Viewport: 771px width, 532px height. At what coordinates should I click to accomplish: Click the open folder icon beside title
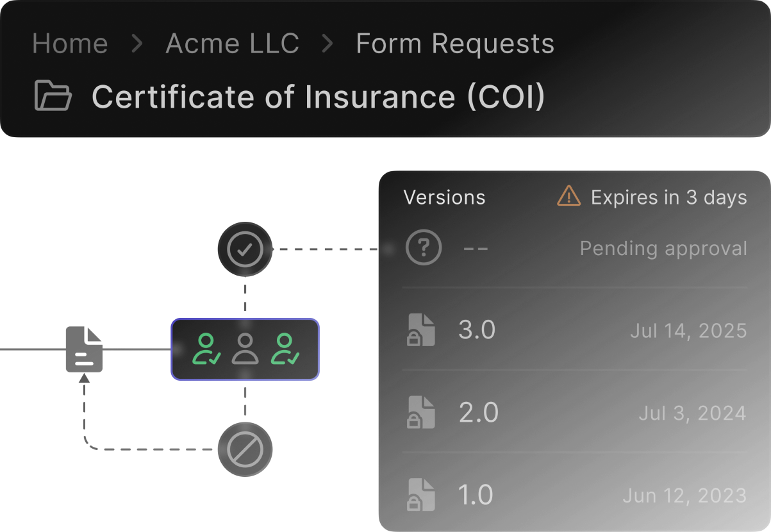53,97
